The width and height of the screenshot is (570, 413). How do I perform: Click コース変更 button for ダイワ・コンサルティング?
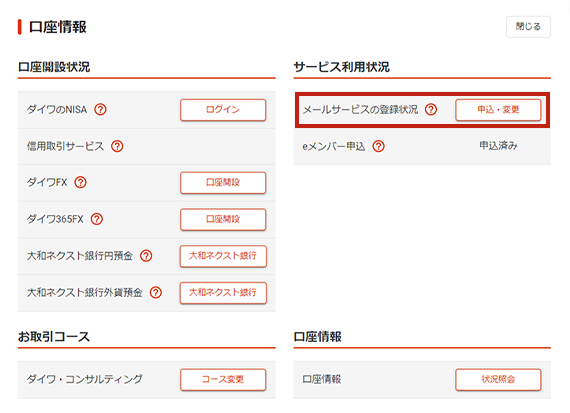click(x=223, y=379)
